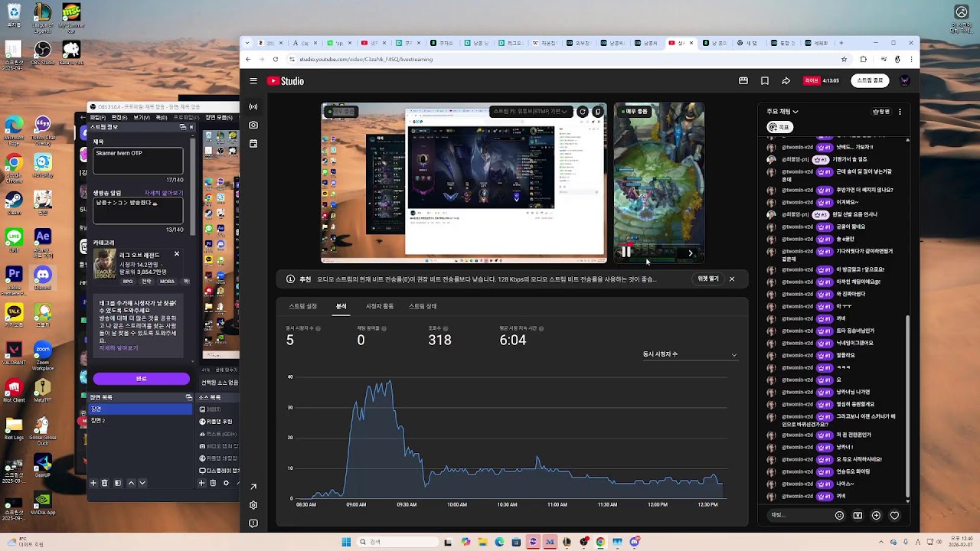Image resolution: width=980 pixels, height=551 pixels.
Task: Move scene up arrow in OBS
Action: pos(131,483)
